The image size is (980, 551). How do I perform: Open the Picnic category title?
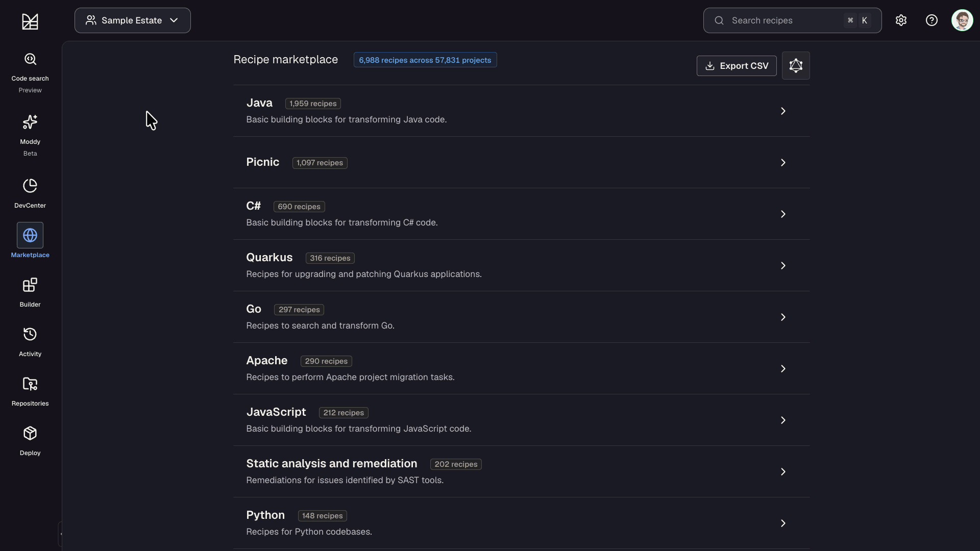click(263, 162)
